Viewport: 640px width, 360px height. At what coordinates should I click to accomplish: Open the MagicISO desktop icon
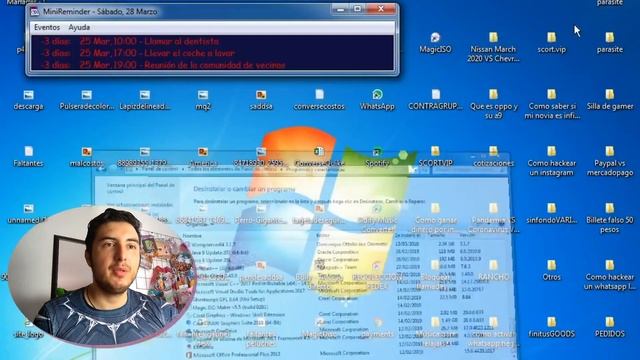point(435,43)
